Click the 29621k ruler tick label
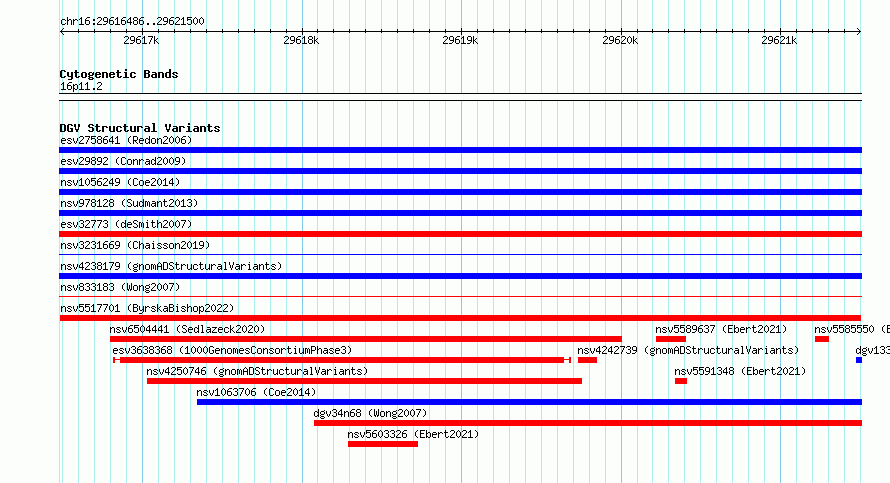The image size is (890, 483). pyautogui.click(x=779, y=40)
